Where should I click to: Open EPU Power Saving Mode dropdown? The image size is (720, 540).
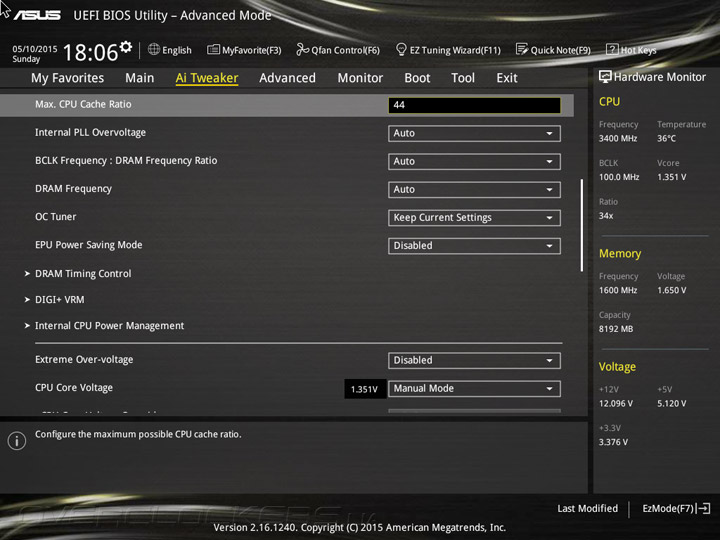point(474,246)
